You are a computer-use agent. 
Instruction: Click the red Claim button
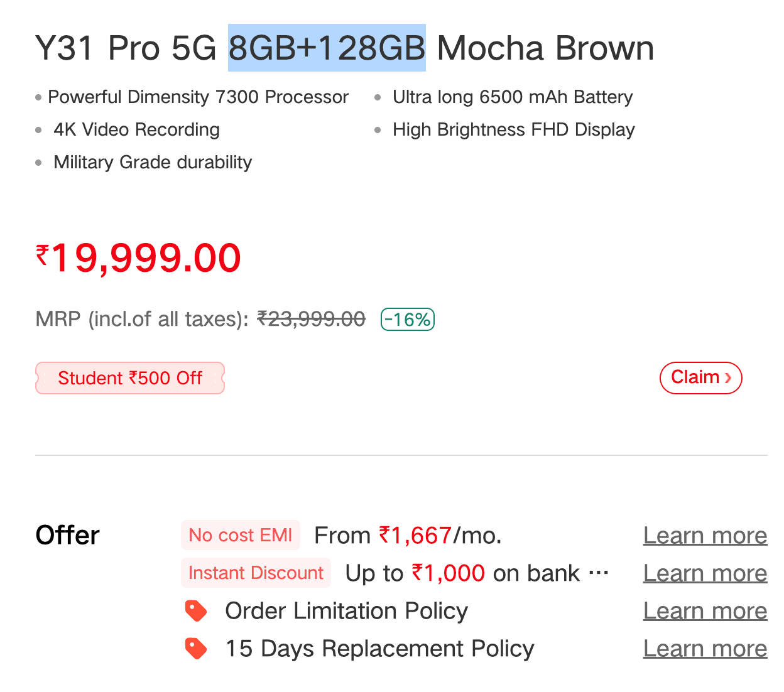pos(700,377)
